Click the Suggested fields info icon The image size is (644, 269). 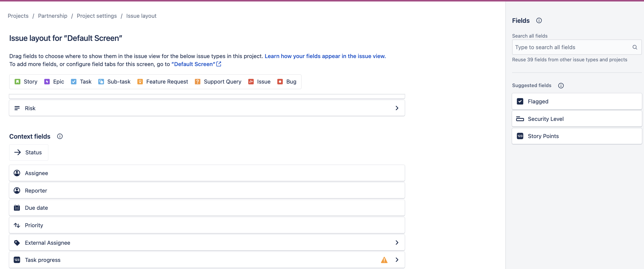click(x=561, y=86)
